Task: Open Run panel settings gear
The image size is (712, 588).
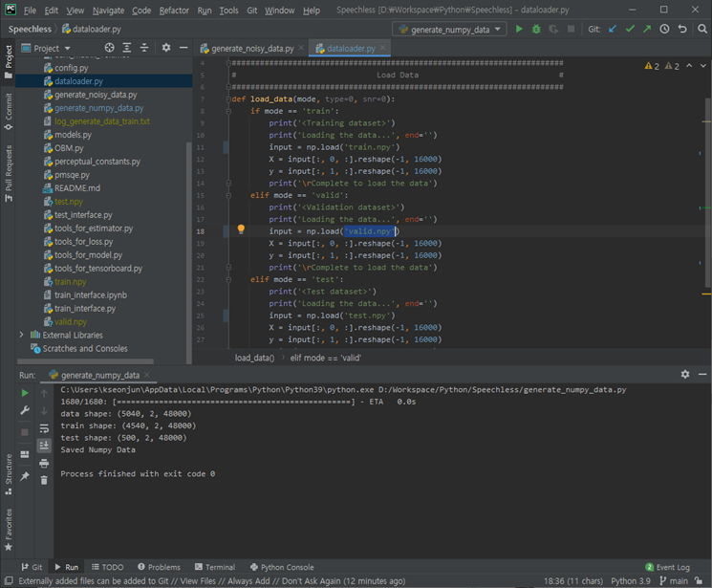Action: coord(685,375)
